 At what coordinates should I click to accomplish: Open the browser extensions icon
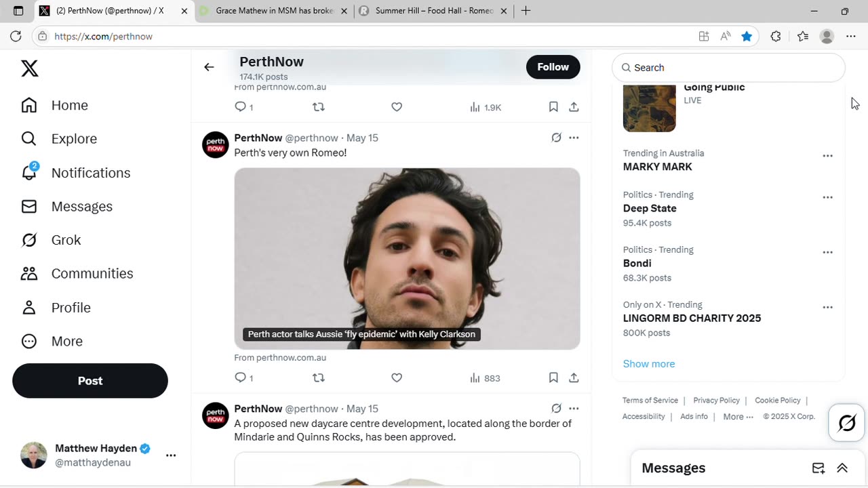coord(776,37)
